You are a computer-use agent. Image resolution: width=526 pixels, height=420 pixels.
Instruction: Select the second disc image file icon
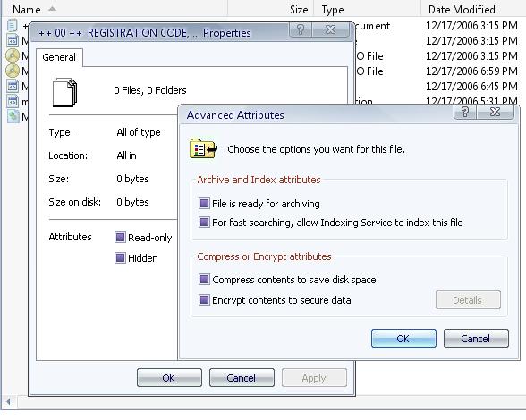[x=13, y=71]
